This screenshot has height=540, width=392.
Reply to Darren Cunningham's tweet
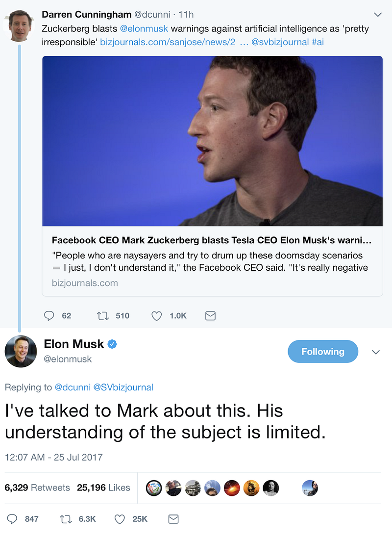point(49,316)
